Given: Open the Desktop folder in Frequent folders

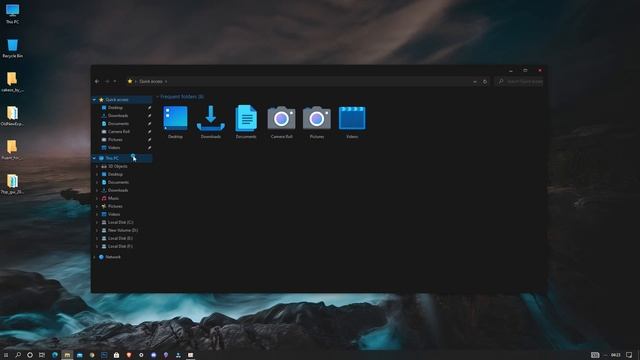Looking at the screenshot, I should (x=176, y=122).
